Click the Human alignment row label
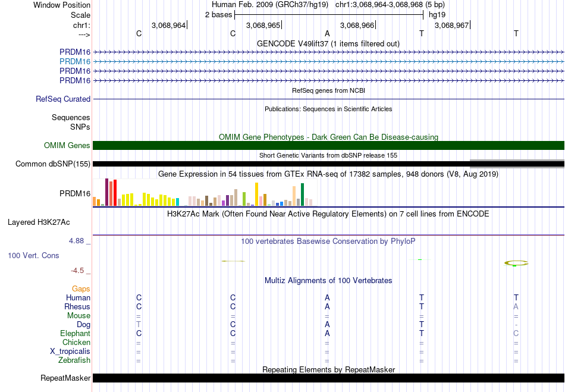Viewport: 565px width, 392px height. 78,297
